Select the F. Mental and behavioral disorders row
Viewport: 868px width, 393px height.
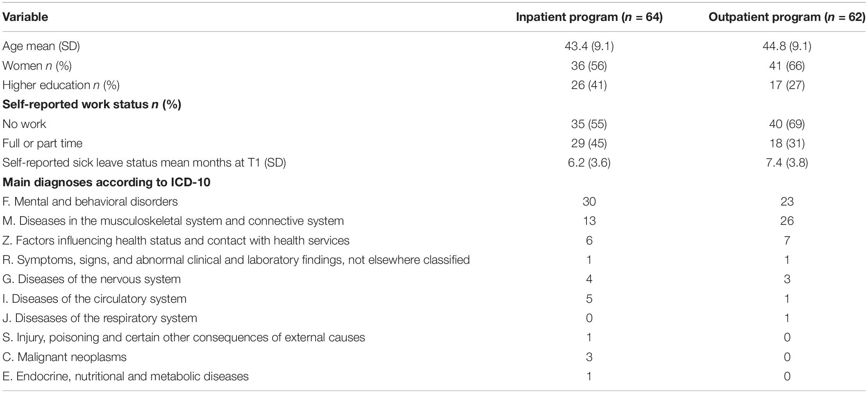tap(434, 201)
